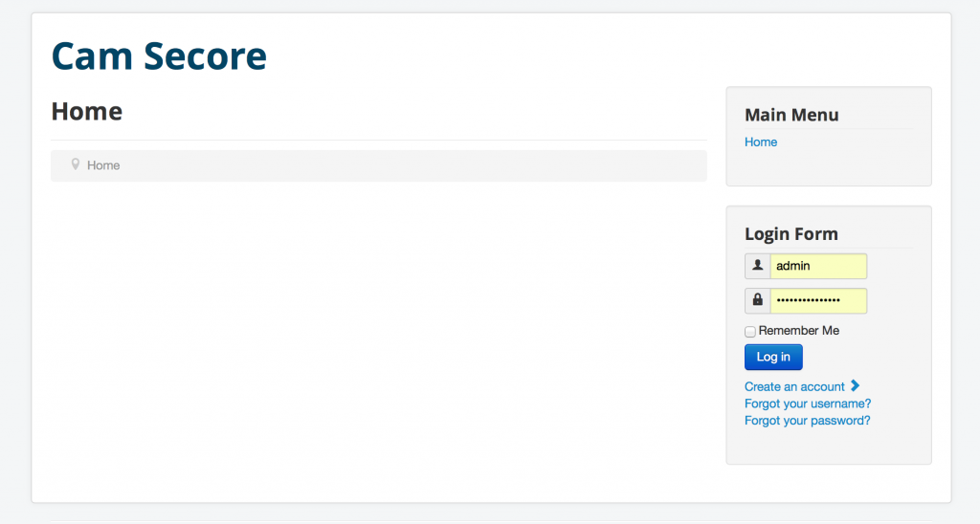Select the Home breadcrumb item
980x524 pixels.
coord(103,165)
